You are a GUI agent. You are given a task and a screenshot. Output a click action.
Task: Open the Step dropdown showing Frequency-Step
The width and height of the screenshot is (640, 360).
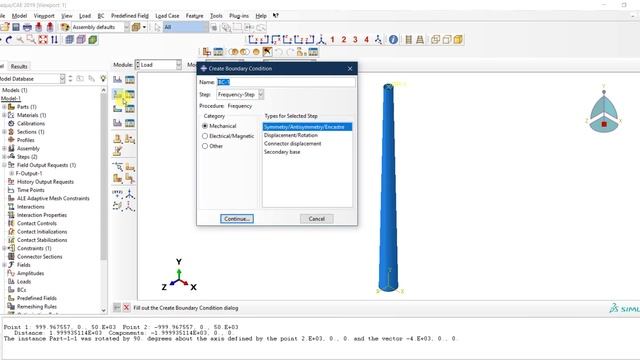coord(240,94)
